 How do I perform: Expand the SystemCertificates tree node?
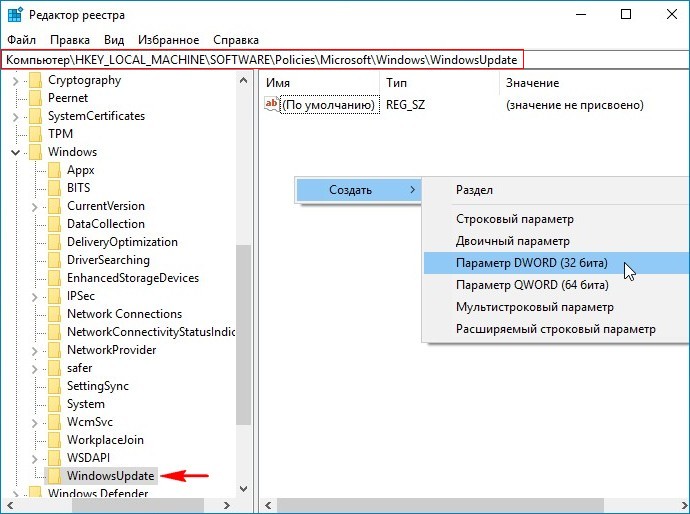pos(16,117)
